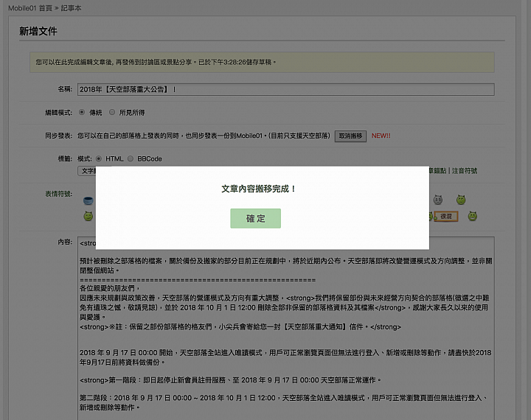Click the 新增文件 page heading
Screen dimensions: 531x420
(38, 31)
